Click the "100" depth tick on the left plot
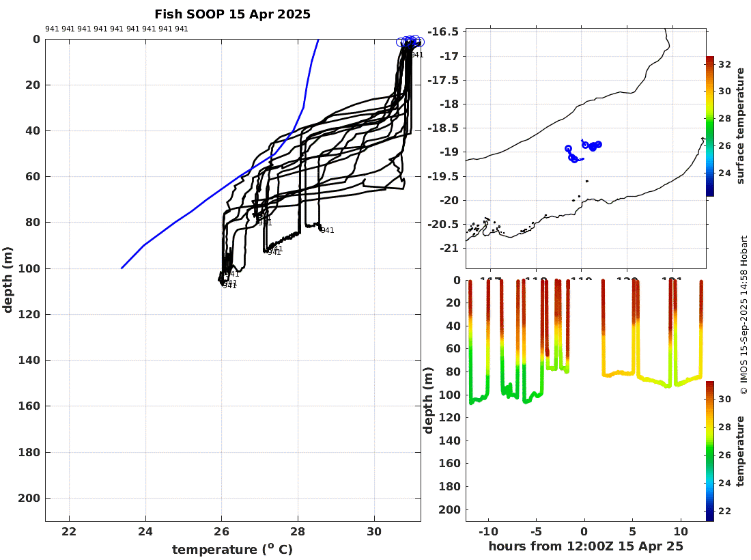 tap(29, 268)
